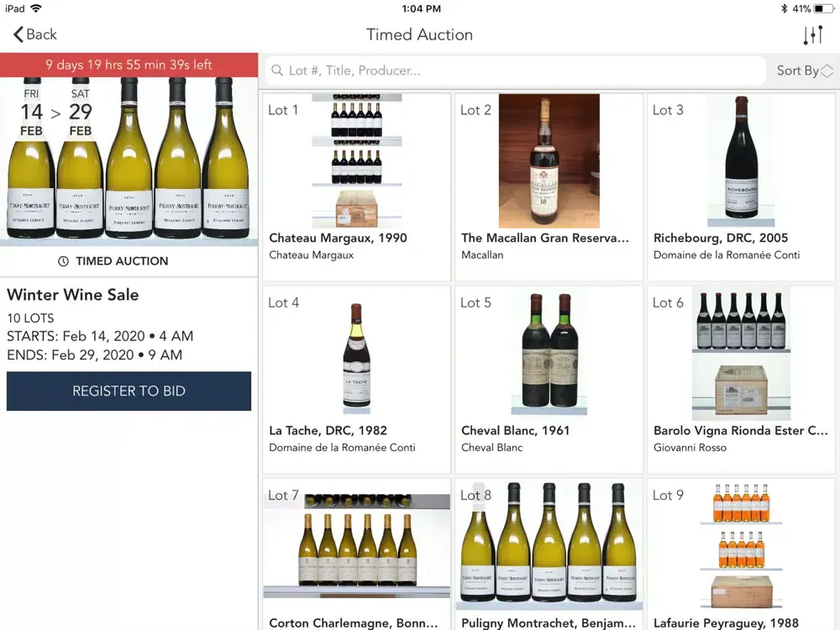Select title 'Richebourg, DRC, 2005'
The width and height of the screenshot is (840, 630).
click(721, 238)
